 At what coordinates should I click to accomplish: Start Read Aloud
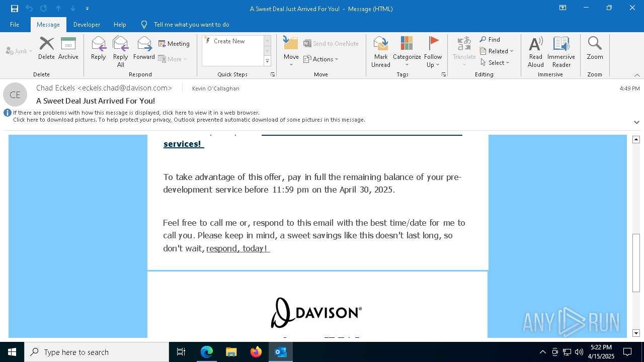coord(536,52)
